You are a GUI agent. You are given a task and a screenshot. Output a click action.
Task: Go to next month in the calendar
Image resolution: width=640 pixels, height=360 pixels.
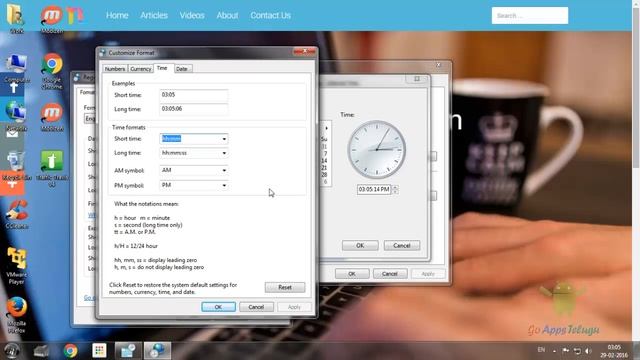pos(326,128)
